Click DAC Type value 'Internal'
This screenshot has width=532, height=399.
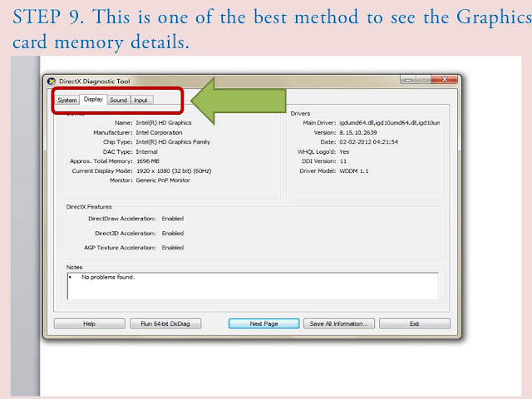tap(146, 151)
